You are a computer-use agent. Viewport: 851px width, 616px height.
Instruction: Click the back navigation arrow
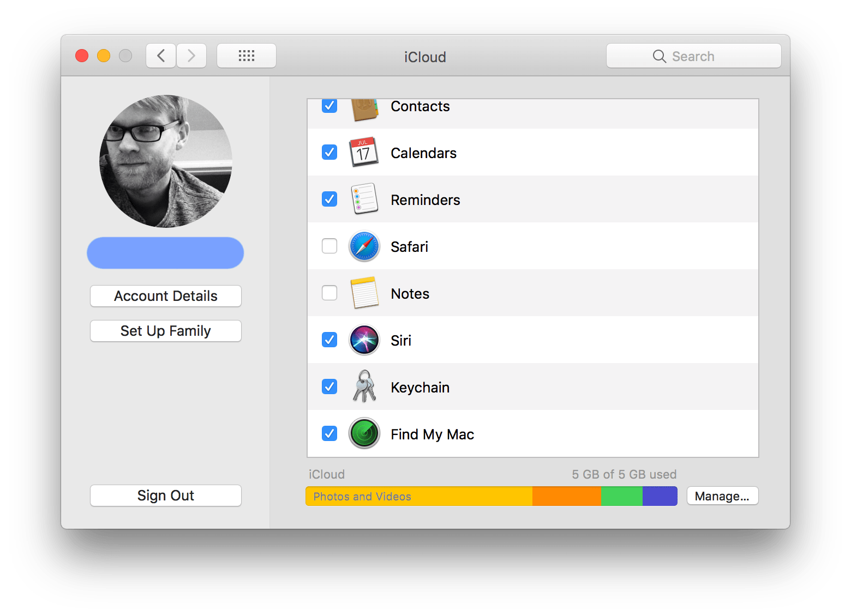point(160,55)
